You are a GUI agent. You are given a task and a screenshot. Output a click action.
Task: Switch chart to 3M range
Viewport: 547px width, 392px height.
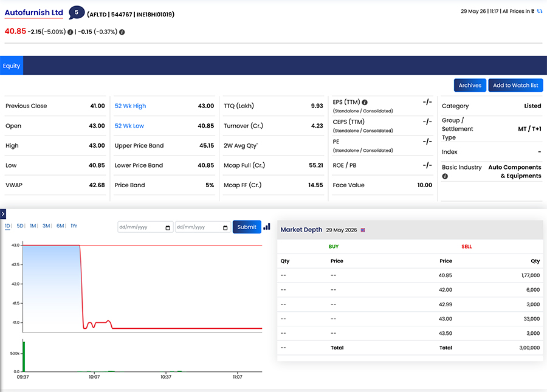pyautogui.click(x=46, y=226)
